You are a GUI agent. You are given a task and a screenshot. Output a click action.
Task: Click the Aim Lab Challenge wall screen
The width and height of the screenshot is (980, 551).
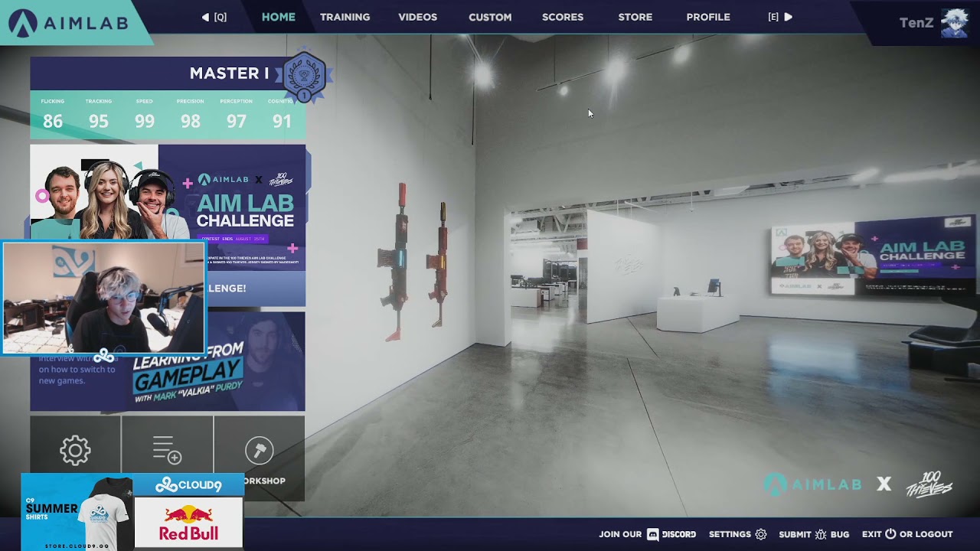tap(873, 257)
